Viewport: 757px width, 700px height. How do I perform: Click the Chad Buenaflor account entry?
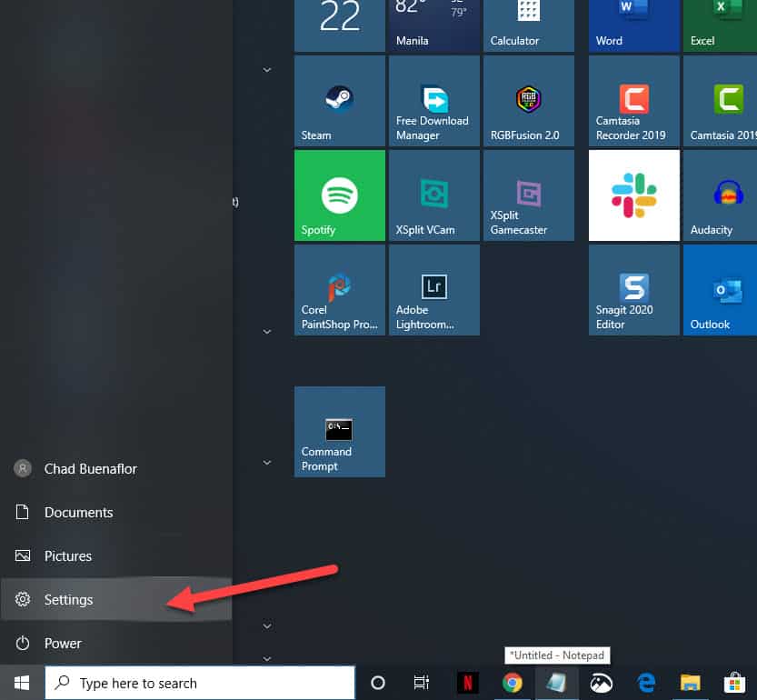[x=116, y=468]
